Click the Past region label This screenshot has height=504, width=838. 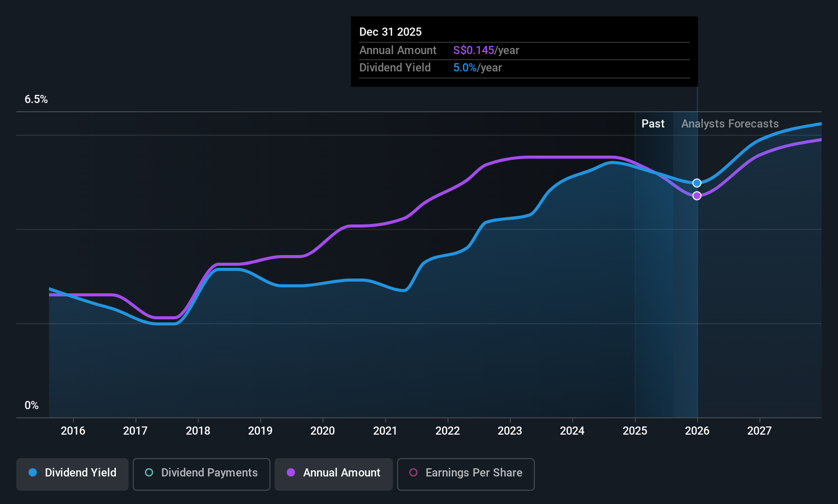pyautogui.click(x=653, y=123)
